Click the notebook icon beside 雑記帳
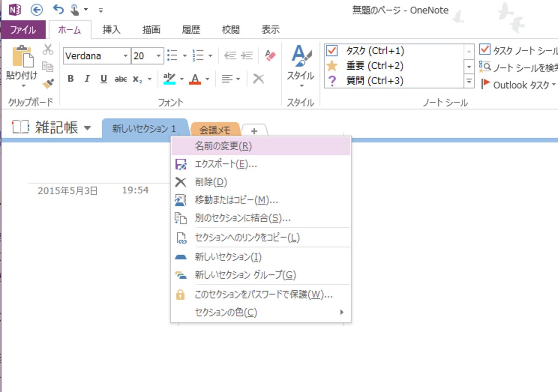The image size is (558, 392). 21,127
